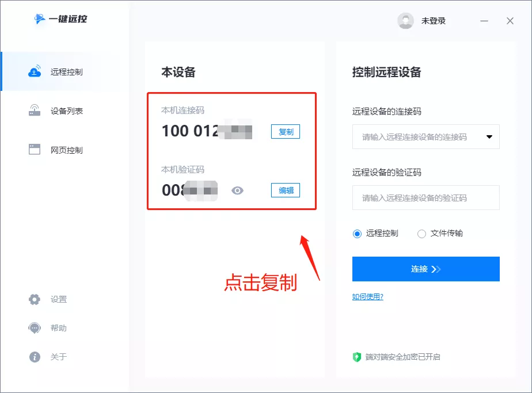This screenshot has width=532, height=393.
Task: Copy the 本机连接码 with the 复制 button
Action: [x=285, y=131]
